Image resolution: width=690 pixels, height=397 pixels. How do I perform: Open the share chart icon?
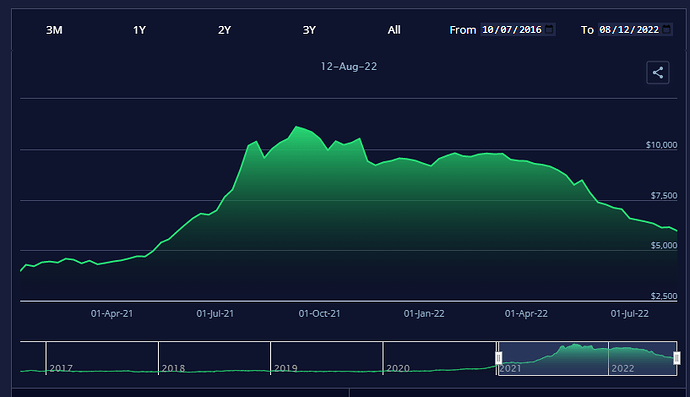657,73
